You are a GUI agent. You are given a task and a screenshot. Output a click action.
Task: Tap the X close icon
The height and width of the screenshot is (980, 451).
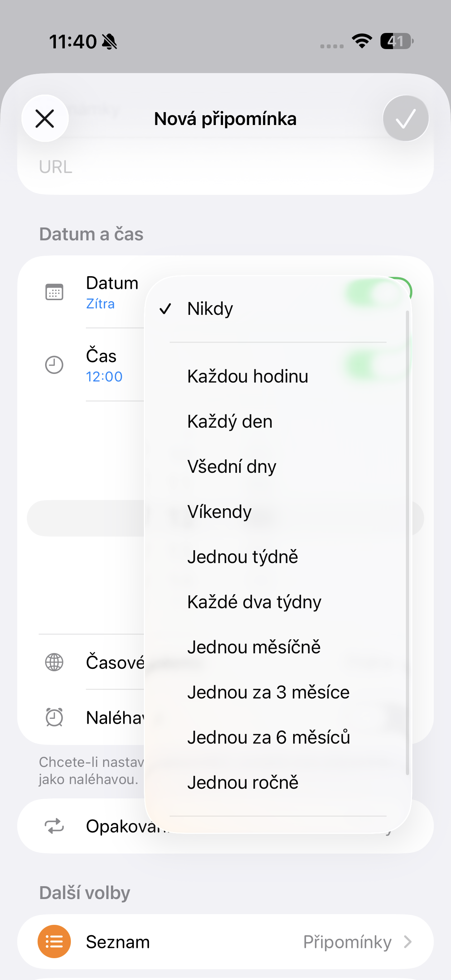tap(45, 118)
